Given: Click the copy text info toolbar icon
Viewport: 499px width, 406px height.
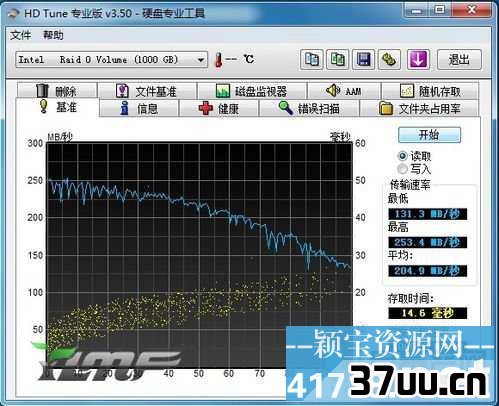Looking at the screenshot, I should (x=312, y=60).
